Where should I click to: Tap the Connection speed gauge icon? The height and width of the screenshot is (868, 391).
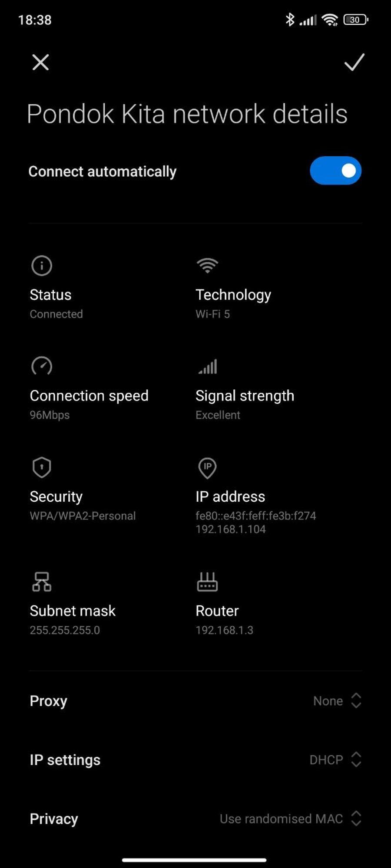tap(42, 366)
